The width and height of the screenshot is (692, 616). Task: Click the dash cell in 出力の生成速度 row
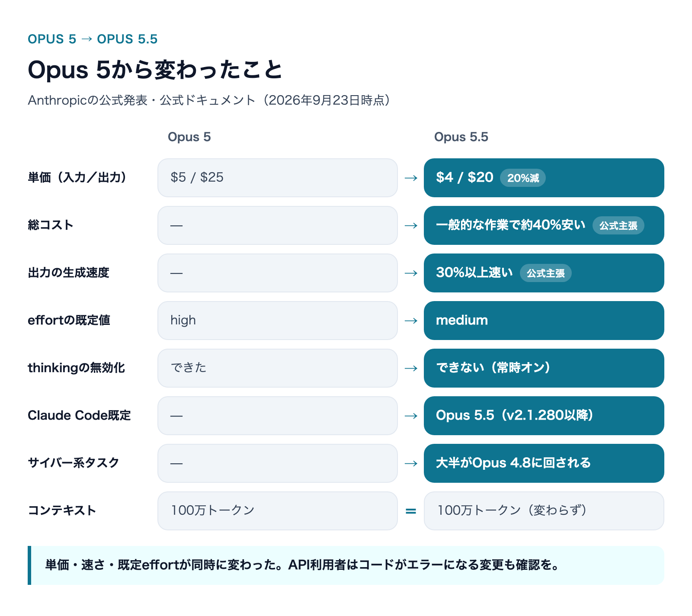coord(277,273)
